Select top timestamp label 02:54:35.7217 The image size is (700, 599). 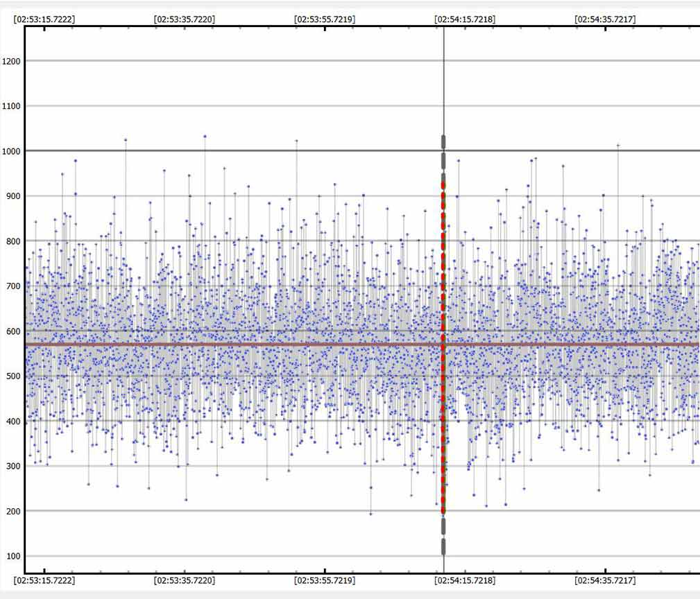click(605, 19)
